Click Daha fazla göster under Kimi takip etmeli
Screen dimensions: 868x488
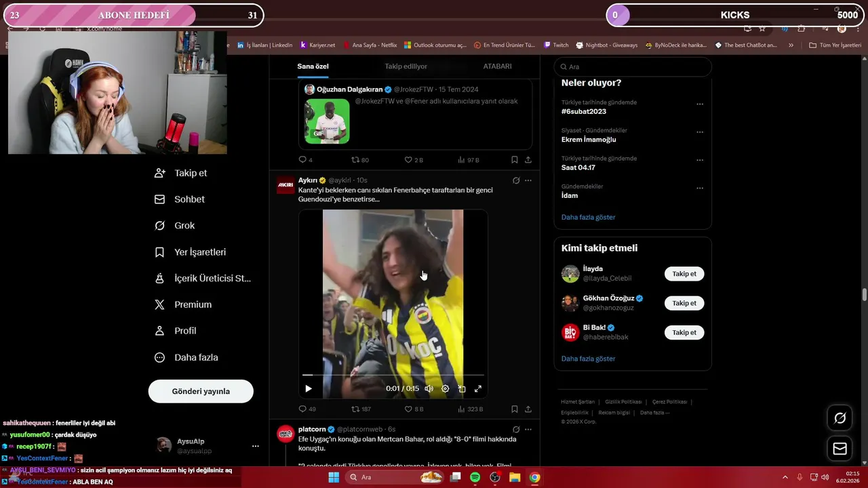point(589,359)
